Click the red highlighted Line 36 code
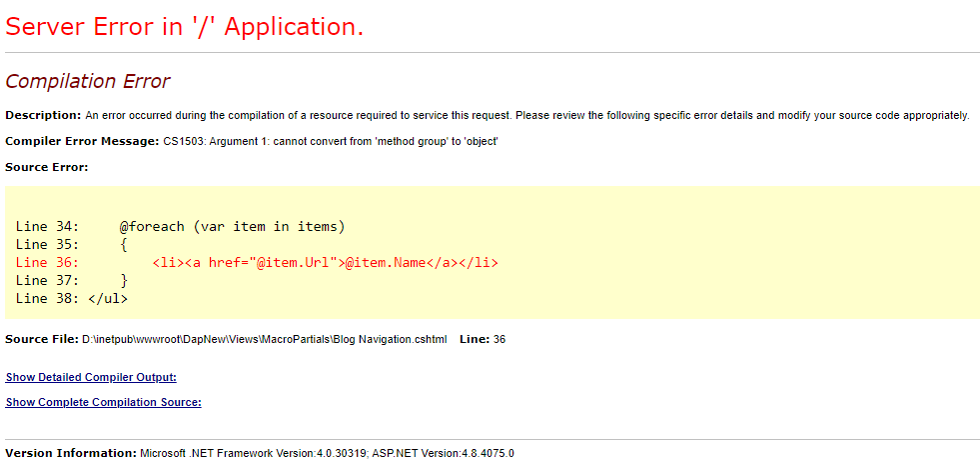The height and width of the screenshot is (470, 980). [325, 263]
